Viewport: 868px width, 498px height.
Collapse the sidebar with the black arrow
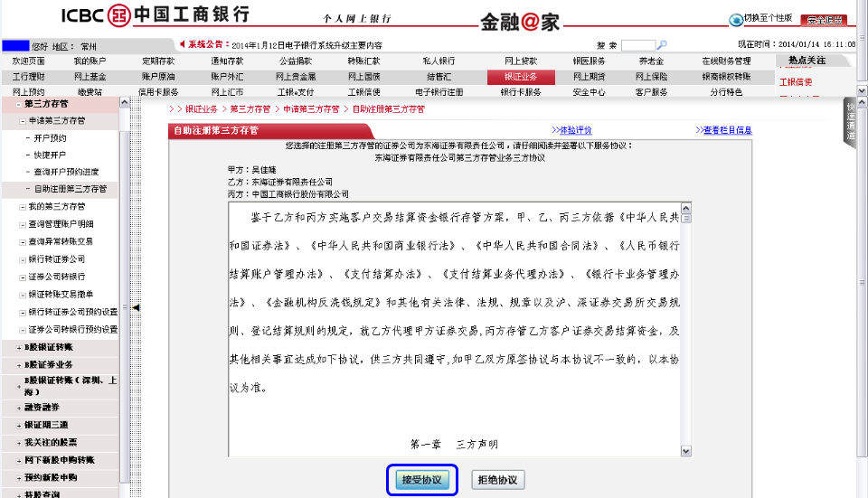136,307
